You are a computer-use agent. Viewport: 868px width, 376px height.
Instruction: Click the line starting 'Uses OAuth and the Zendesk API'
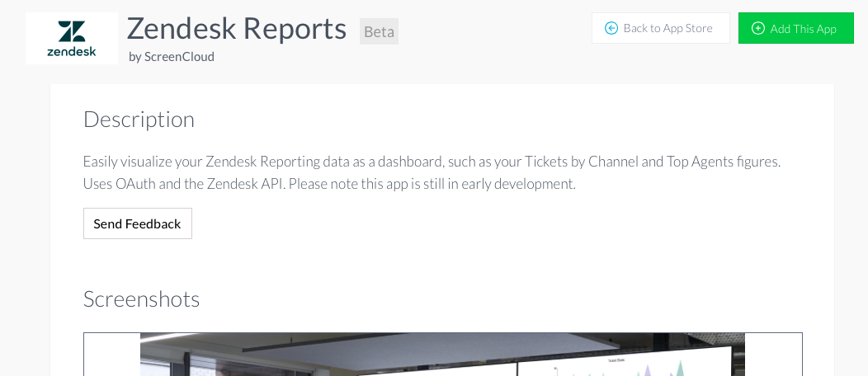tap(329, 184)
